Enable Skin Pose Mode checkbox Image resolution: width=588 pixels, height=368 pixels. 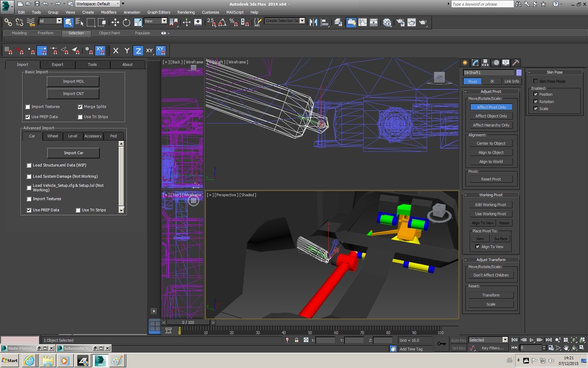535,81
